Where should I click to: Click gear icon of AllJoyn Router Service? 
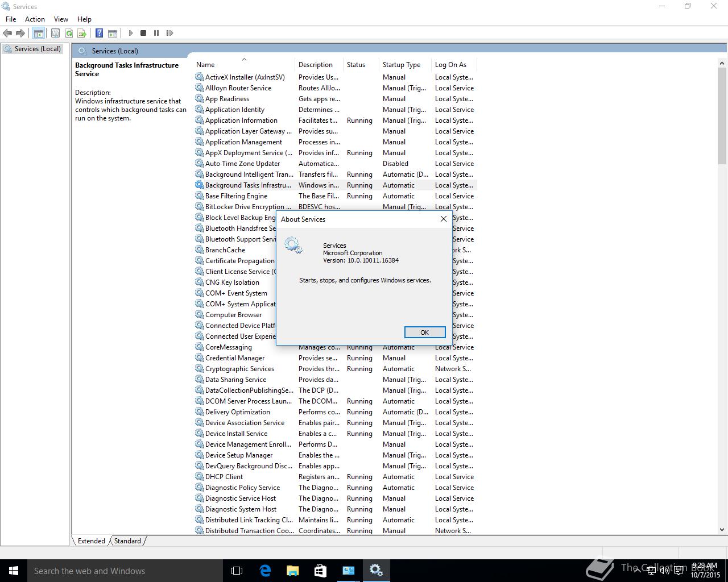(x=199, y=88)
